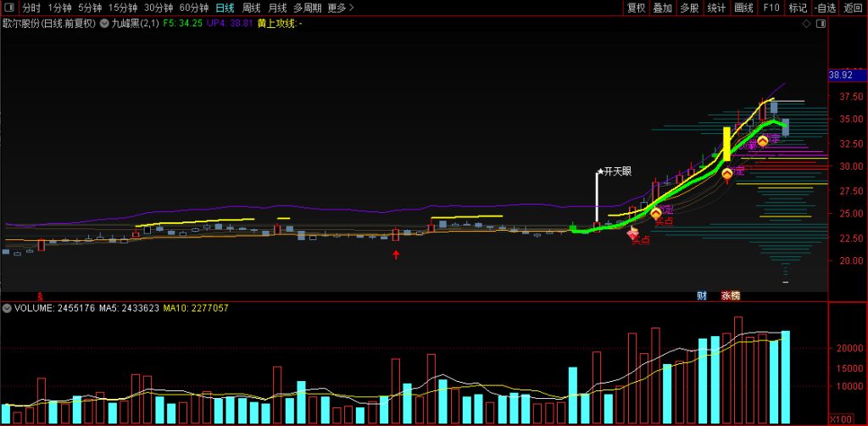Click the 标记 mark tool
Viewport: 868px width, 426px height.
[x=798, y=8]
